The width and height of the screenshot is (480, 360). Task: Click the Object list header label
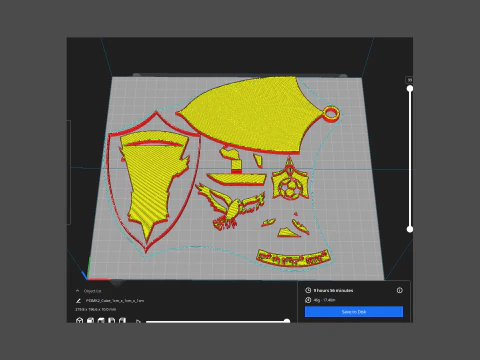[x=92, y=291]
